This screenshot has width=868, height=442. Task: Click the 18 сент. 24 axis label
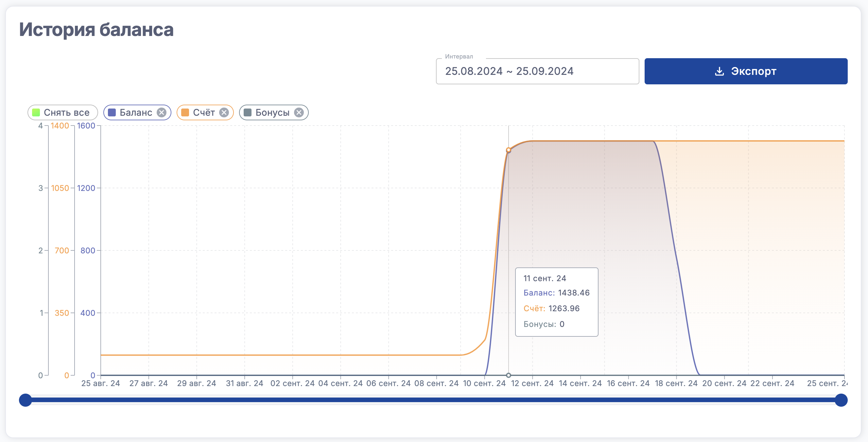pyautogui.click(x=676, y=383)
